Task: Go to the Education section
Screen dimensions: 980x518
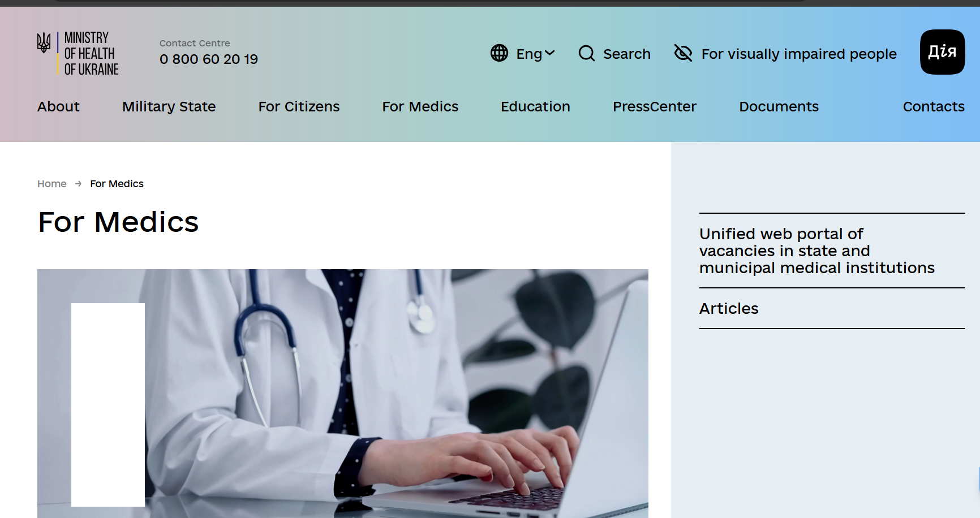Action: 535,106
